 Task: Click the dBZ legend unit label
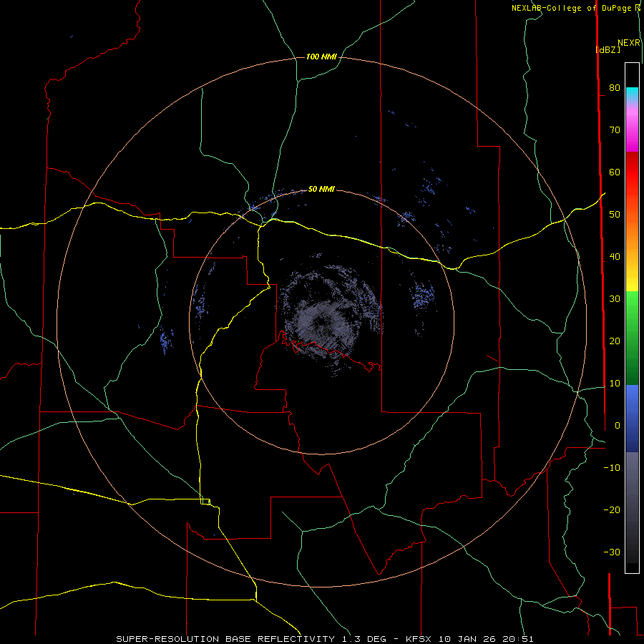click(x=608, y=50)
